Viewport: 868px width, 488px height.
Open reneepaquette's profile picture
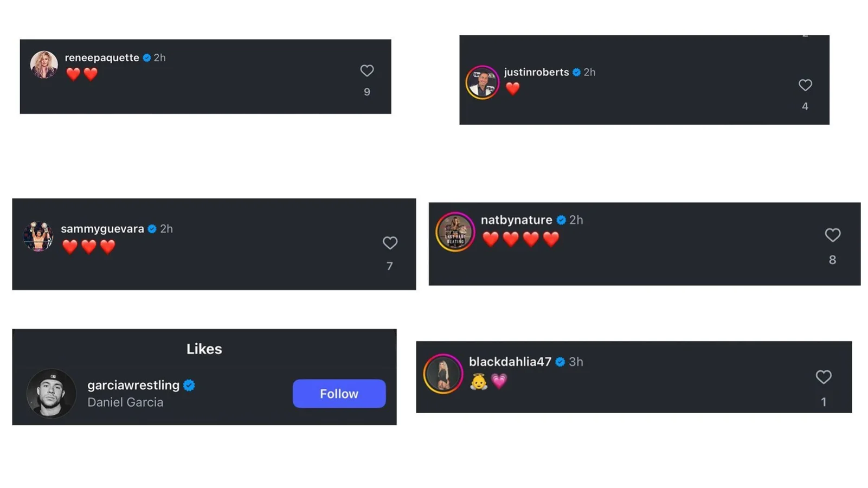44,65
